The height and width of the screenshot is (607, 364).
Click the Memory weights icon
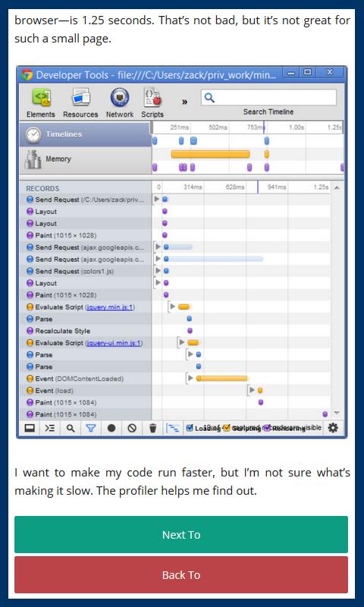pyautogui.click(x=33, y=159)
